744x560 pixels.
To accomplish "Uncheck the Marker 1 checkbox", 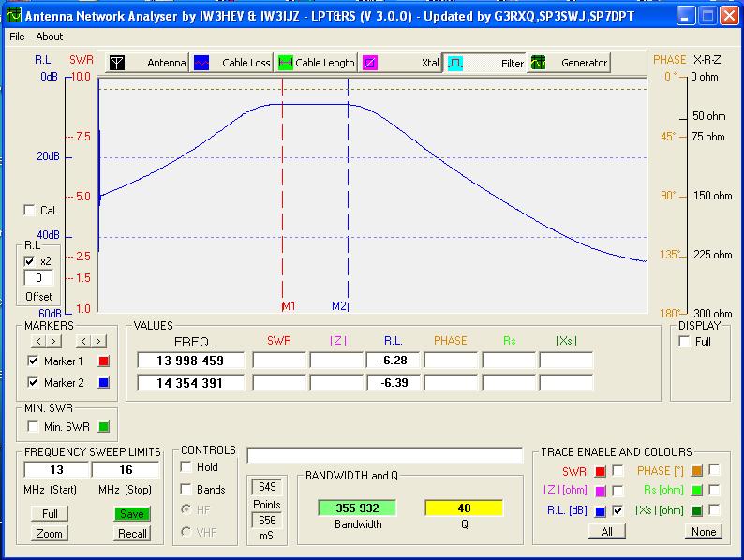I will (34, 361).
